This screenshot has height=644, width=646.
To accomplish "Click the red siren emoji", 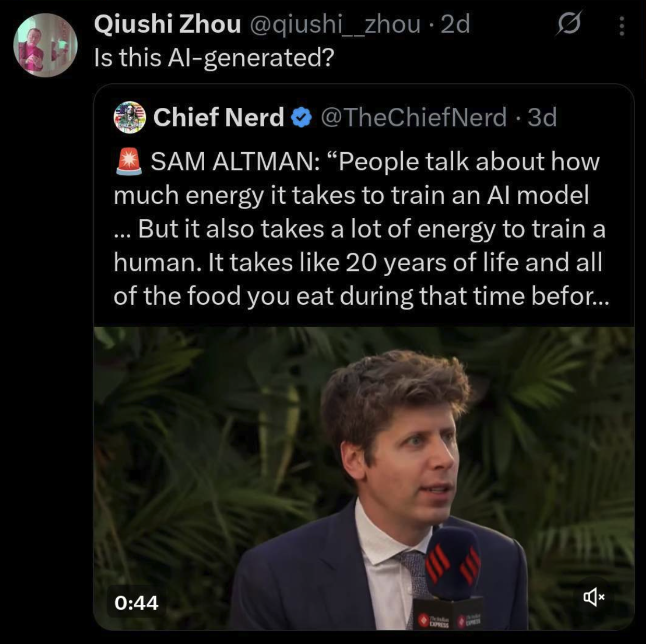I will point(128,162).
